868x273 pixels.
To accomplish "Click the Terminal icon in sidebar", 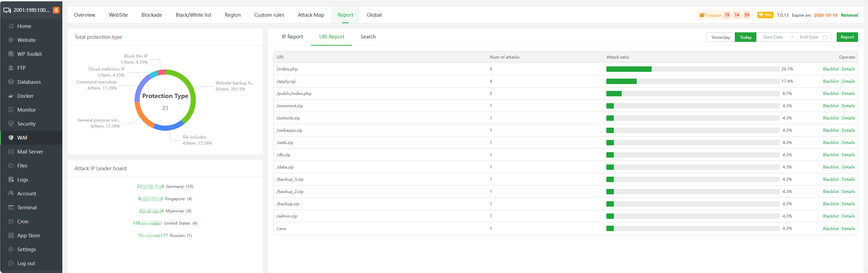I will click(11, 208).
